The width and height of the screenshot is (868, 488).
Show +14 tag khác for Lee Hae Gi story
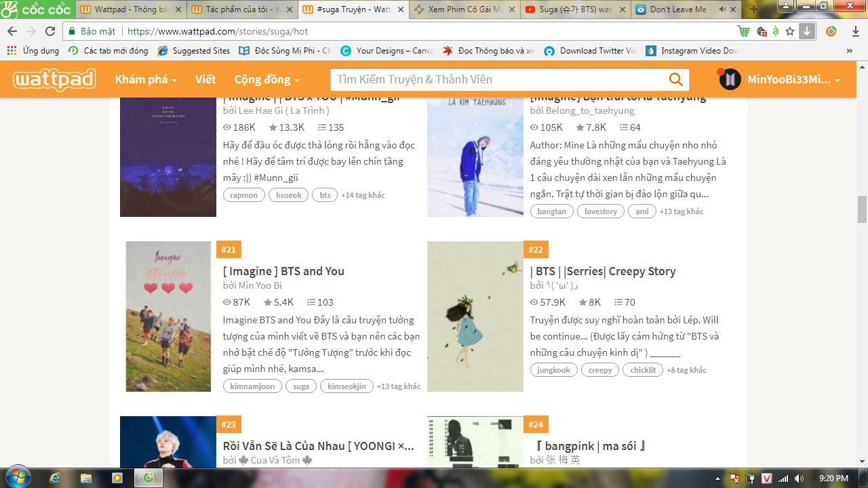(x=363, y=195)
